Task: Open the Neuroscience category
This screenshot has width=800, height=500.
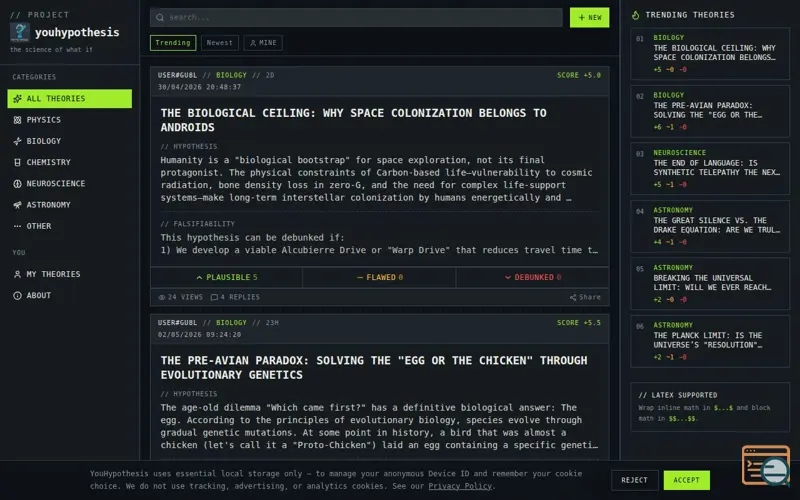Action: click(69, 184)
